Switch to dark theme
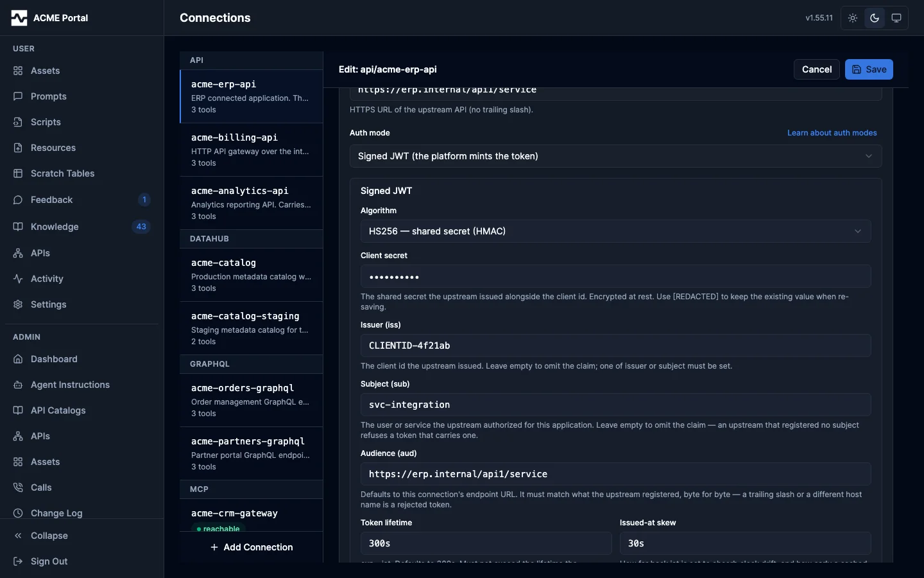Image resolution: width=924 pixels, height=578 pixels. (875, 18)
